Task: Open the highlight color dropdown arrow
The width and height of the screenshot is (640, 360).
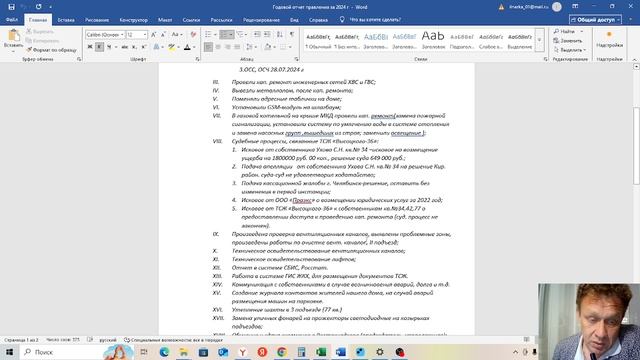Action: click(x=178, y=47)
